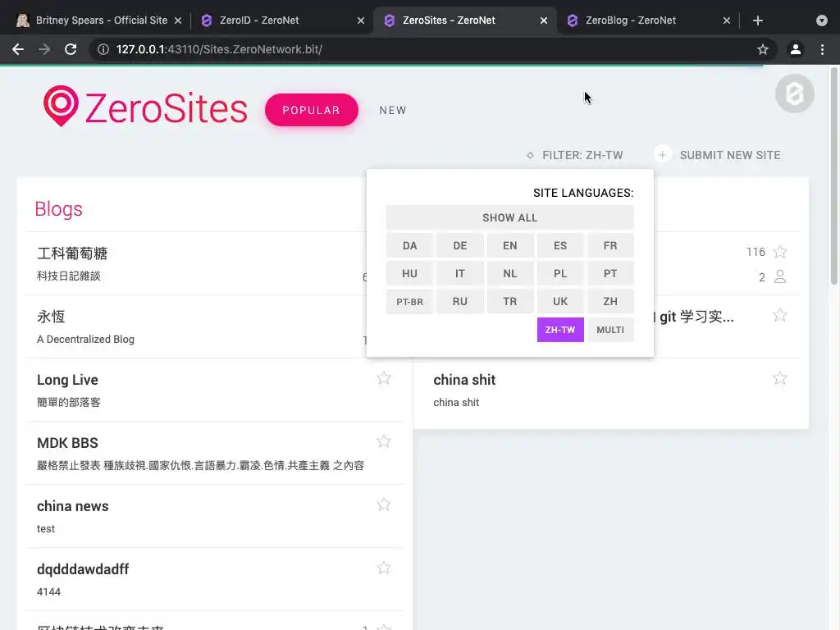
Task: Close the Britney Spears tab
Action: point(178,21)
